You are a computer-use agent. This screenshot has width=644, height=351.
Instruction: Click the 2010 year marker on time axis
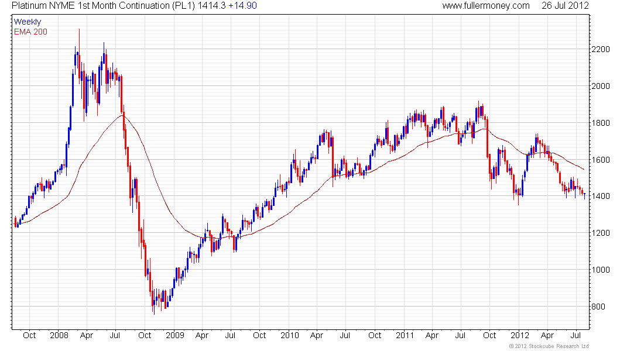(290, 335)
